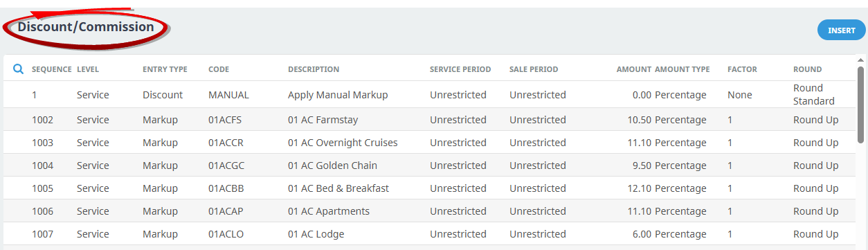This screenshot has width=868, height=250.
Task: Click the 12.10 amount cell
Action: point(640,188)
